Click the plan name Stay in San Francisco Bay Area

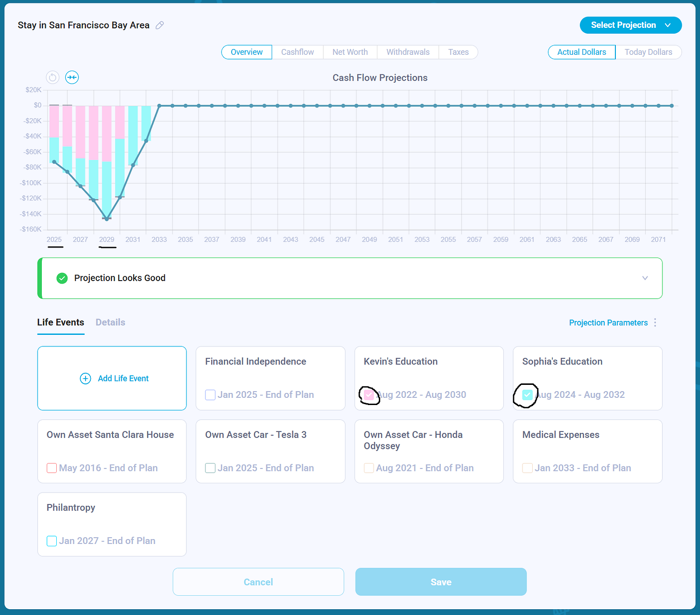[x=84, y=25]
